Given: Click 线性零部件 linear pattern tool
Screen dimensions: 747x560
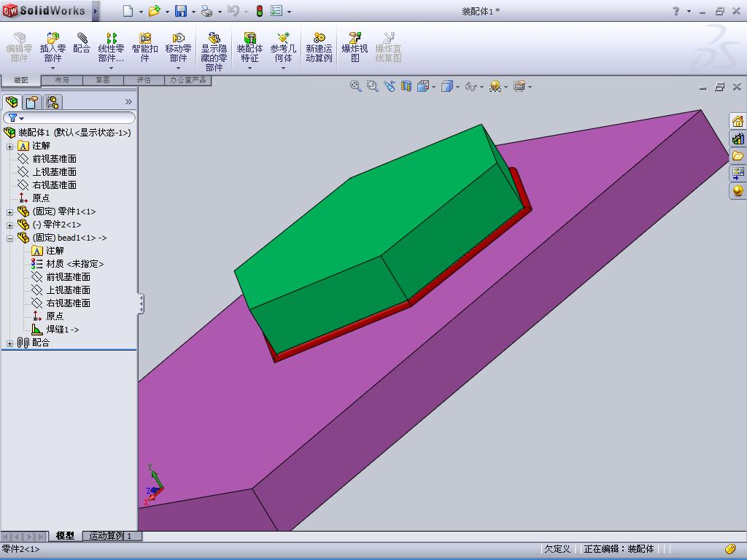Looking at the screenshot, I should (111, 47).
